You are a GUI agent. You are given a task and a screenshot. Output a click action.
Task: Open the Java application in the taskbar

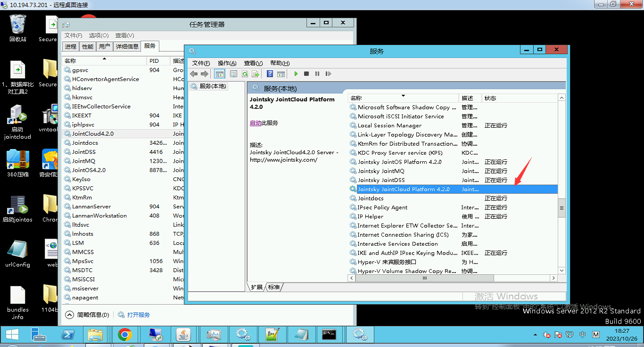click(x=183, y=335)
